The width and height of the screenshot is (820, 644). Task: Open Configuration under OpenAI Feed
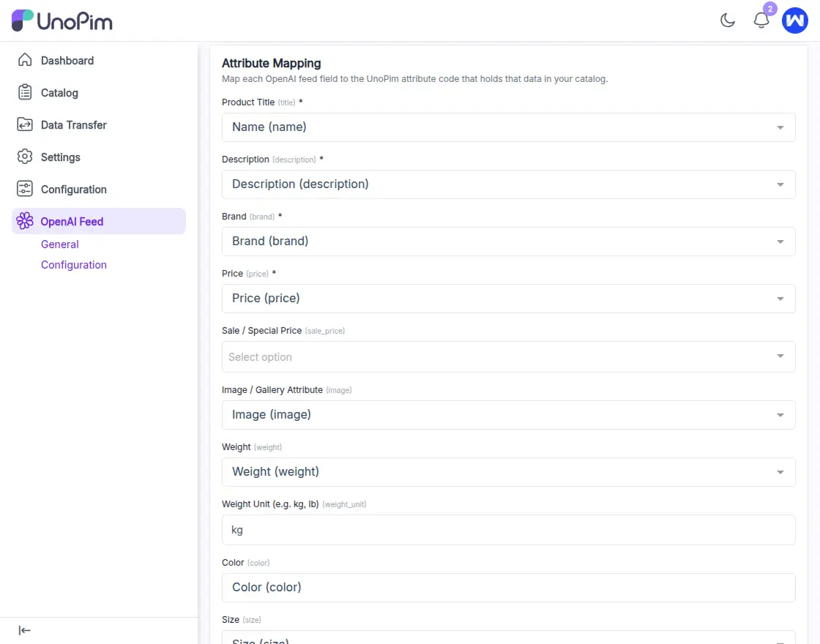pyautogui.click(x=73, y=264)
